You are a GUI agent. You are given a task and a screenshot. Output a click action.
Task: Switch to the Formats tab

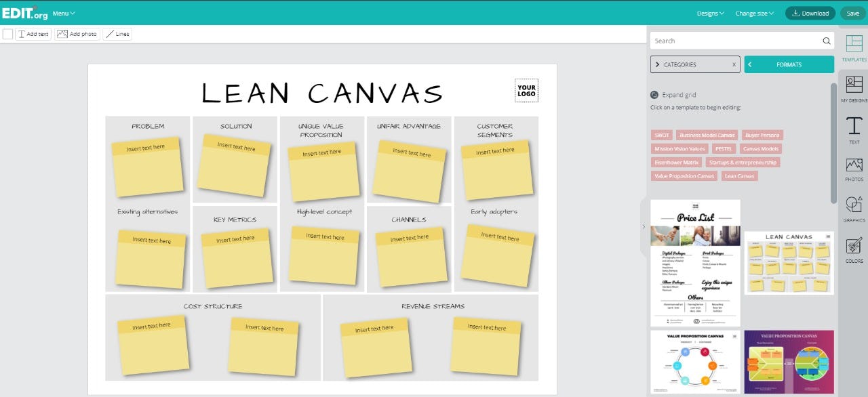point(789,64)
